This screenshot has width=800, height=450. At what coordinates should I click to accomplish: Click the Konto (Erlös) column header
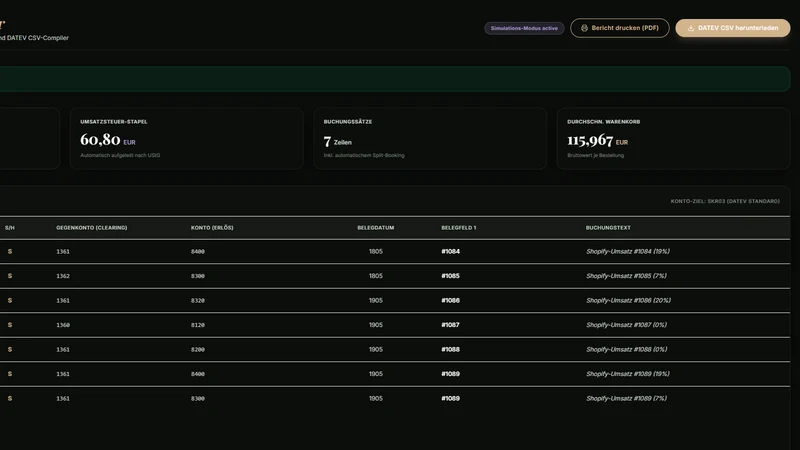click(212, 228)
